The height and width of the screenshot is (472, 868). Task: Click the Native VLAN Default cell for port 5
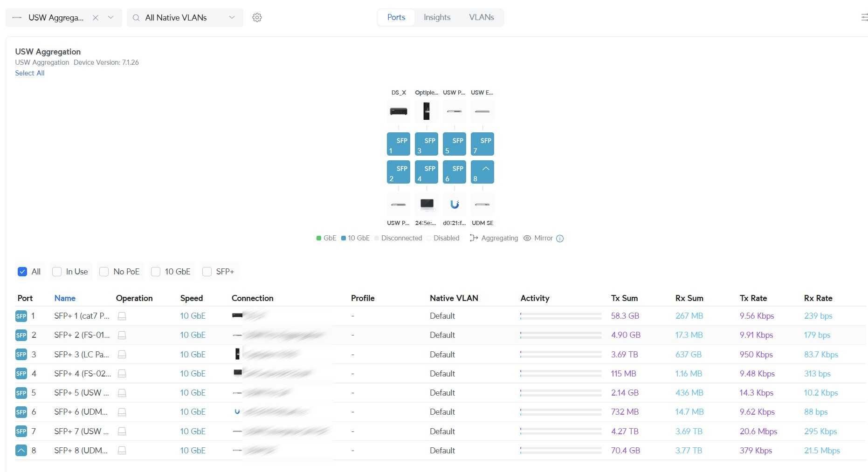pos(442,393)
